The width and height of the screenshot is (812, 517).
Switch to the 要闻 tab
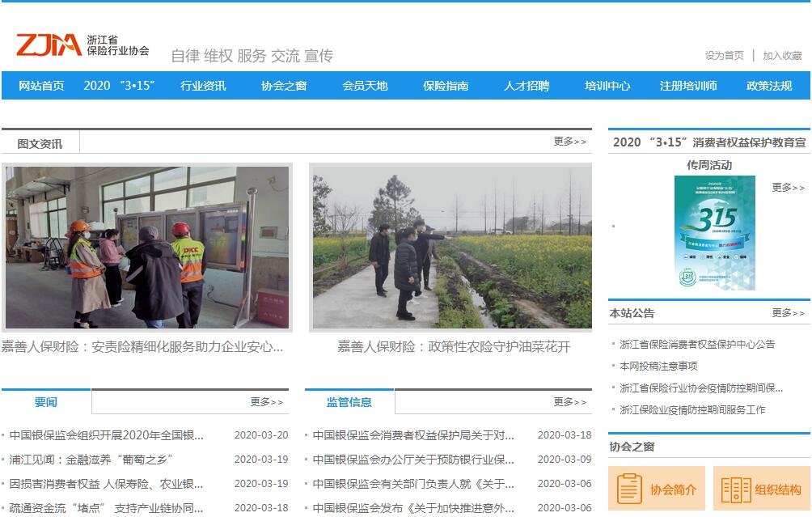coord(46,402)
